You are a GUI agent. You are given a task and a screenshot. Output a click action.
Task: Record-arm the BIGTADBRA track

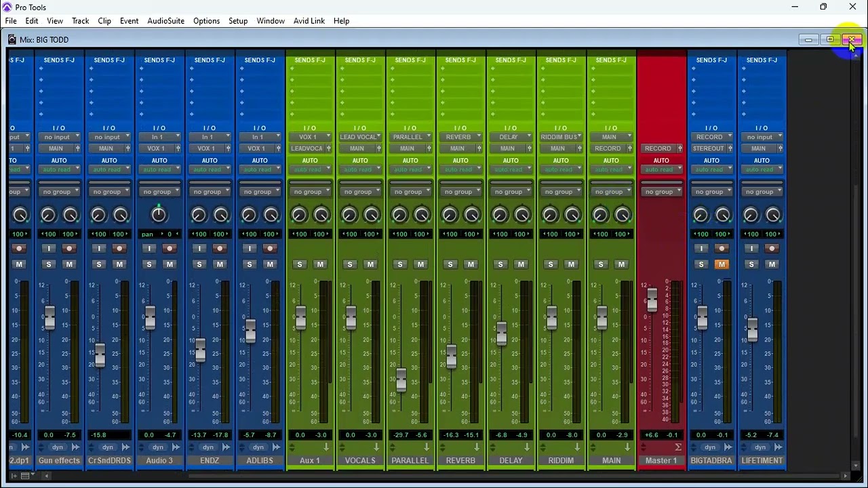tap(722, 249)
